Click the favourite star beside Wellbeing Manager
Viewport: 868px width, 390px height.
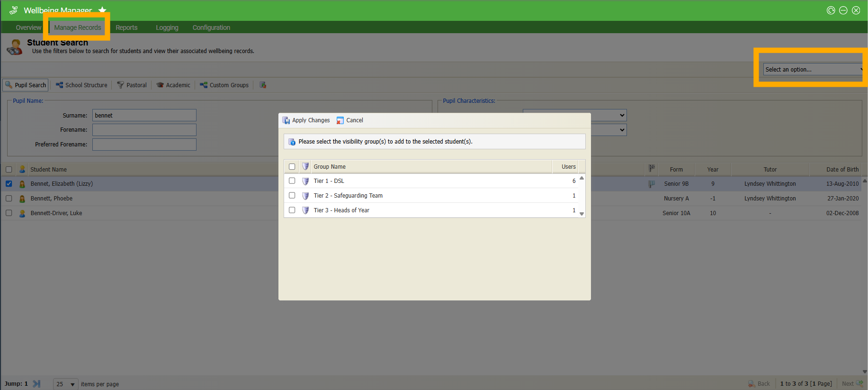102,10
